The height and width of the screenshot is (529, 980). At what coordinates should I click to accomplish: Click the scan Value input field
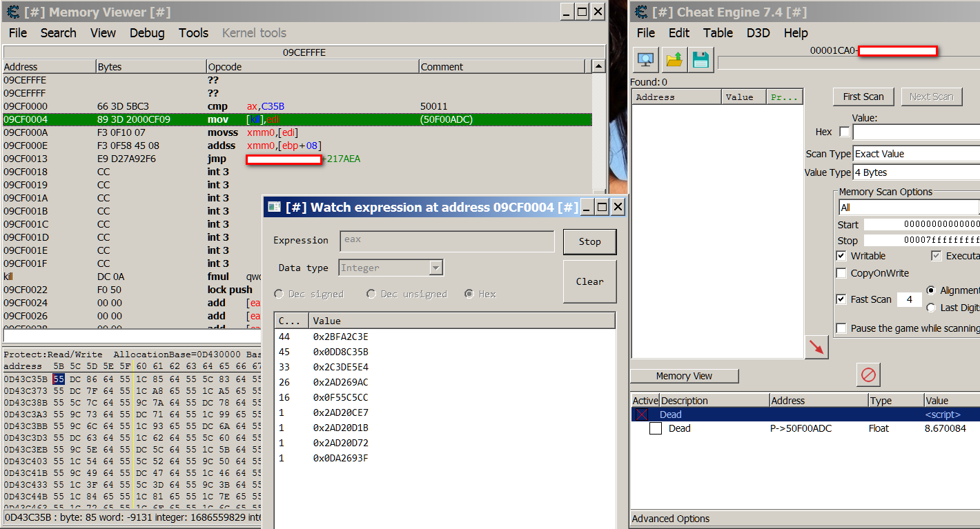point(916,132)
